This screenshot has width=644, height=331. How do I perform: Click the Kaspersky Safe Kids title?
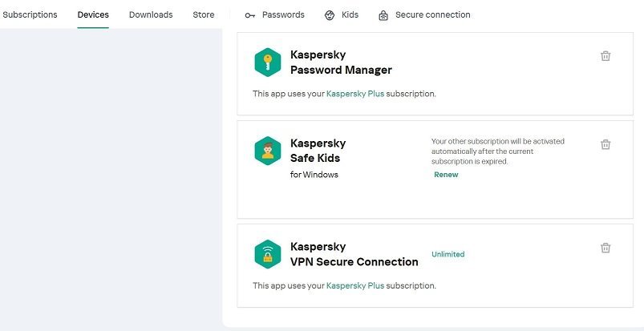pyautogui.click(x=318, y=151)
